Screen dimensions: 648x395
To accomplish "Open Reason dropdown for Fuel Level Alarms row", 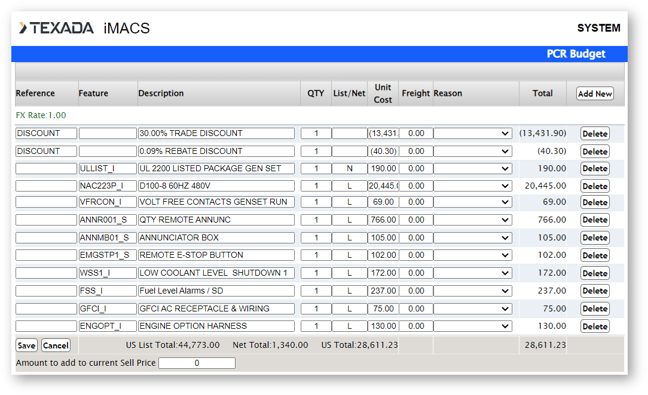I will click(473, 291).
